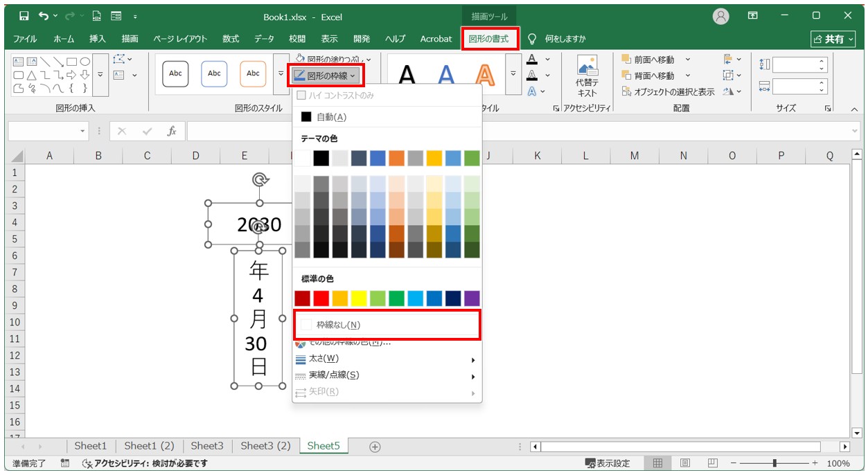This screenshot has width=868, height=475.
Task: Switch to the Home (ホーム) tab
Action: (64, 39)
